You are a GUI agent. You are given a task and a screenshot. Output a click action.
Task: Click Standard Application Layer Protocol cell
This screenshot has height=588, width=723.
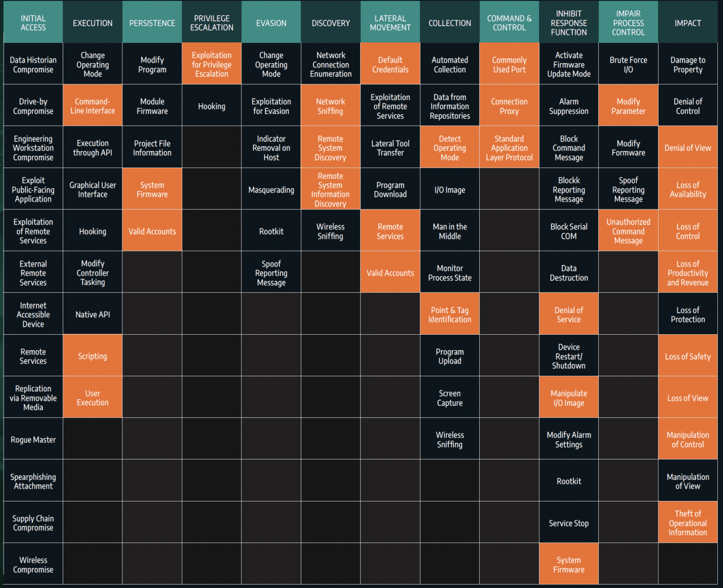click(x=509, y=147)
